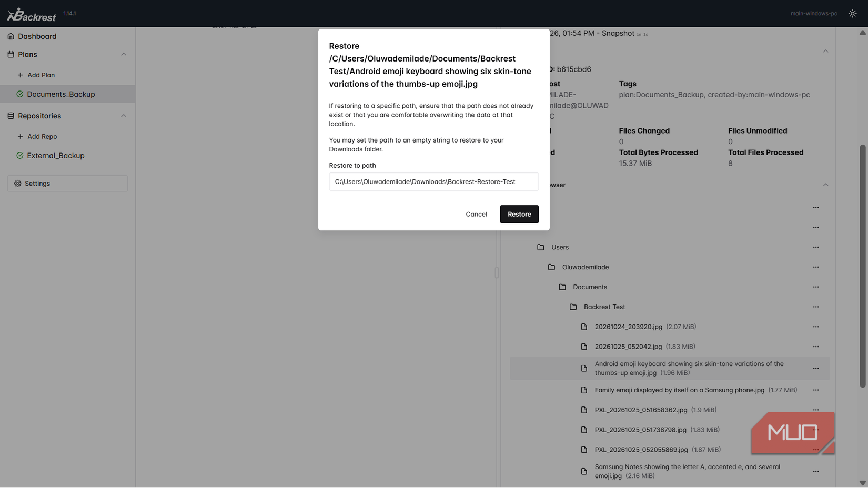Click the vertical scrollbar thumb
Screen dimensions: 868x488
pos(863,266)
